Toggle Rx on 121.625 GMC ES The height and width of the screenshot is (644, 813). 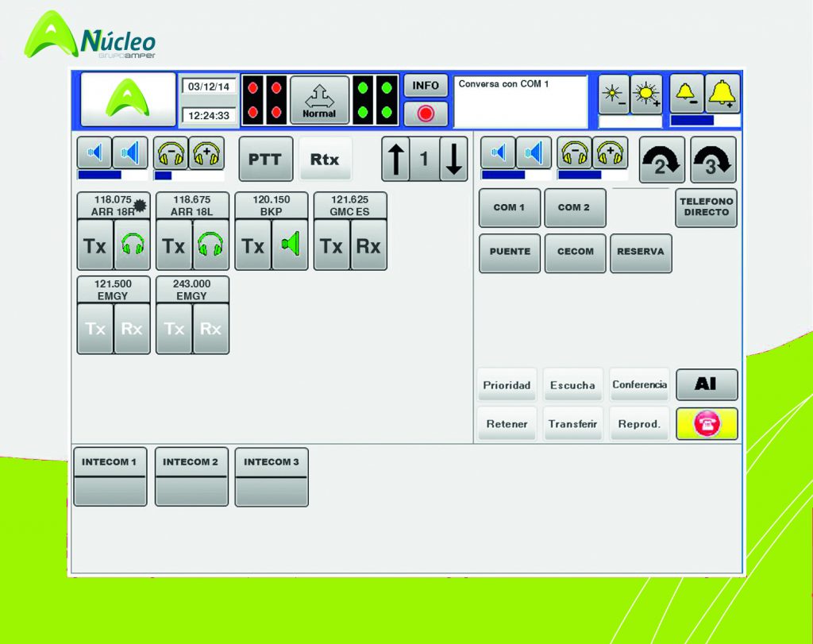368,245
